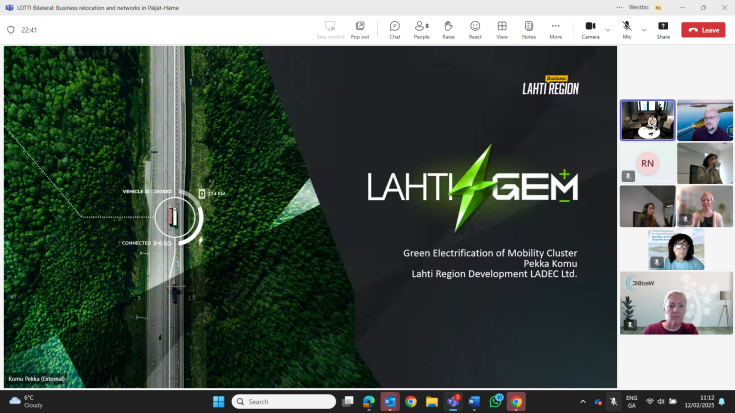
Task: Open the Windows Start menu
Action: [218, 402]
